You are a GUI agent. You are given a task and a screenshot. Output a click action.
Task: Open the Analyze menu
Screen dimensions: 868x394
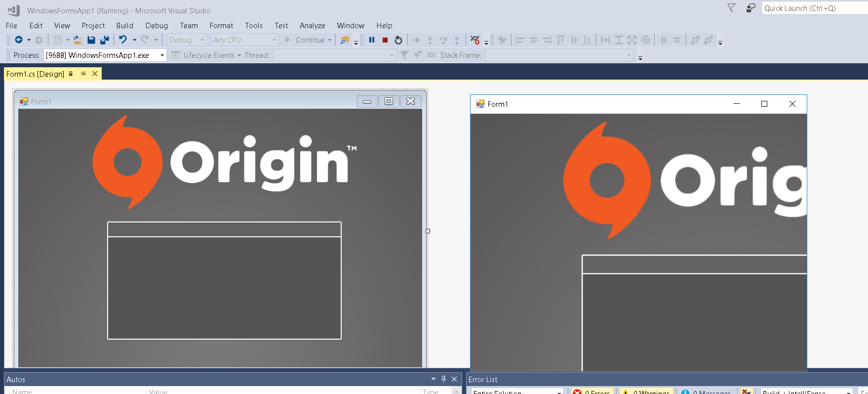pyautogui.click(x=313, y=26)
